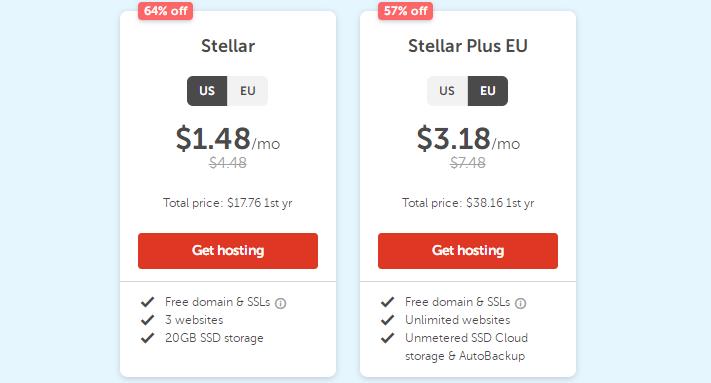Select US datacenter on the Stellar plan

pyautogui.click(x=207, y=91)
